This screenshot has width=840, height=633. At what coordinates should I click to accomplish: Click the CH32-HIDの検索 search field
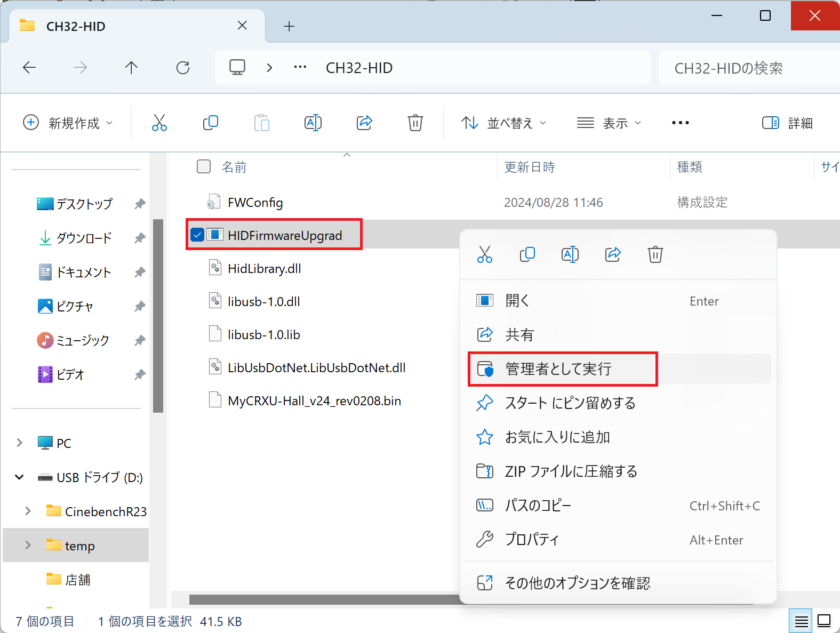click(747, 68)
